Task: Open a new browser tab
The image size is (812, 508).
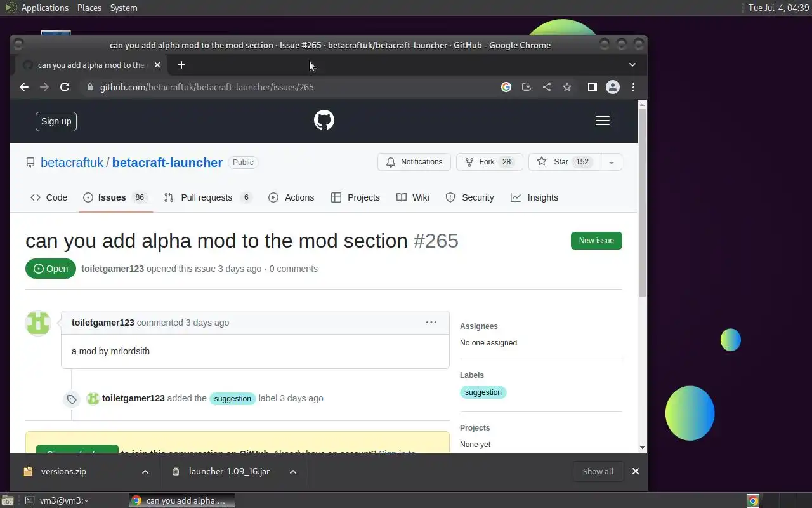Action: pos(181,65)
